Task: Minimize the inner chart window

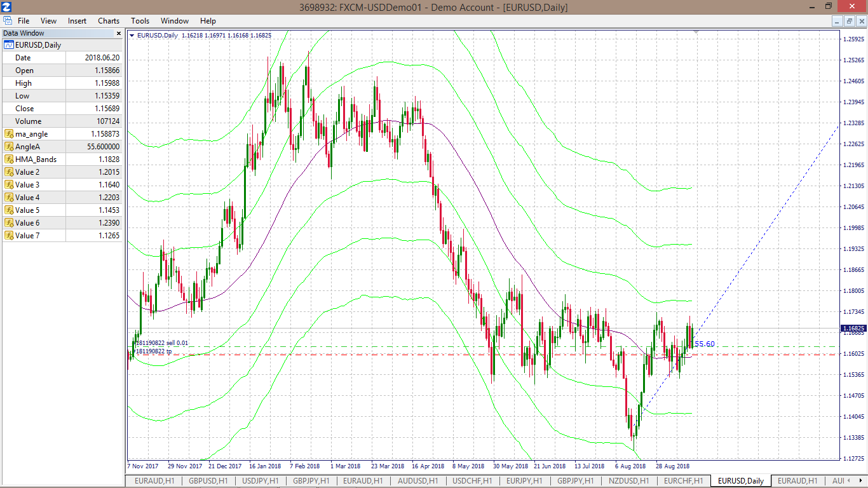Action: tap(837, 21)
